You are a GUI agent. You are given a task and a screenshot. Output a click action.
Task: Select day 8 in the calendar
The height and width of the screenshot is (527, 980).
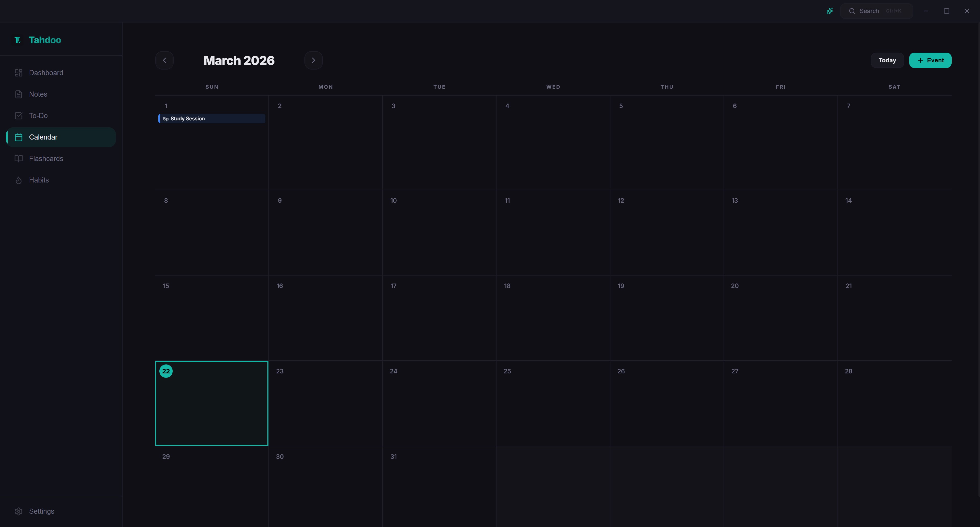pyautogui.click(x=211, y=232)
